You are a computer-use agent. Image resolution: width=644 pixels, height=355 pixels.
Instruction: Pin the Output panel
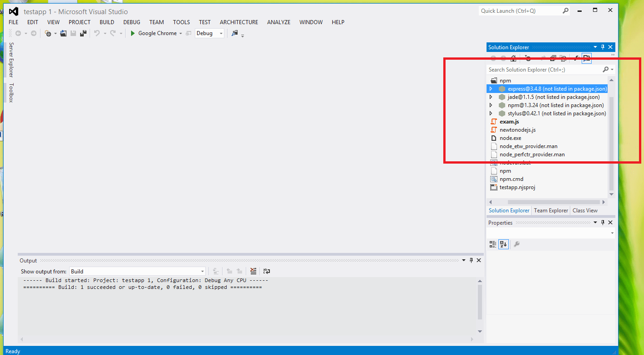coord(471,260)
